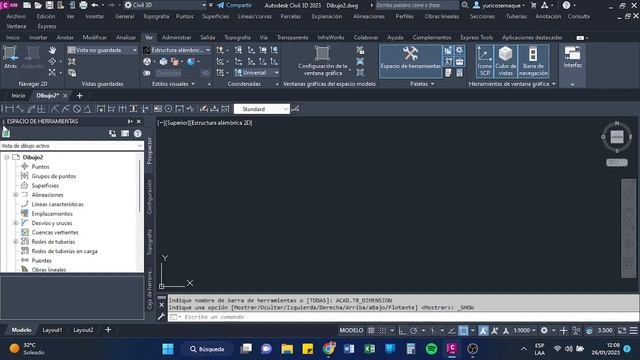Expand the Paletas panel dropdown
The width and height of the screenshot is (640, 360).
click(422, 84)
